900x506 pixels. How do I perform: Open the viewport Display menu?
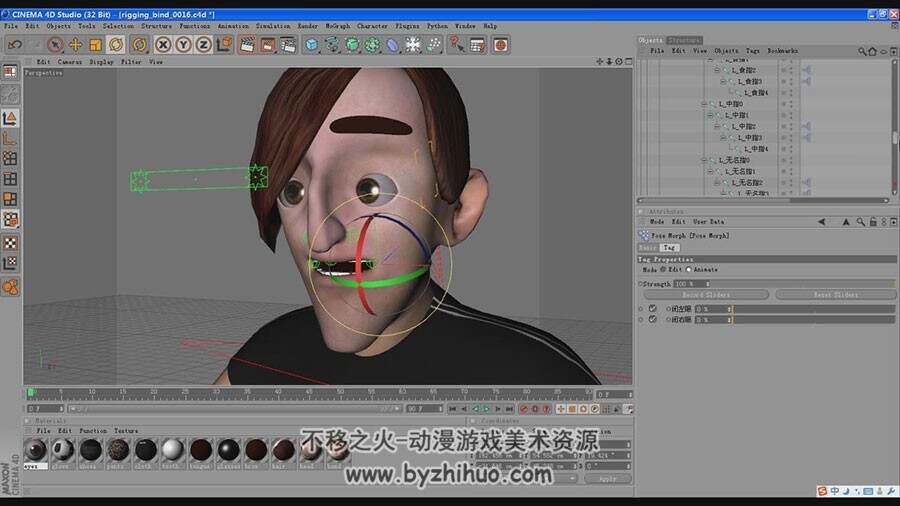pos(102,61)
